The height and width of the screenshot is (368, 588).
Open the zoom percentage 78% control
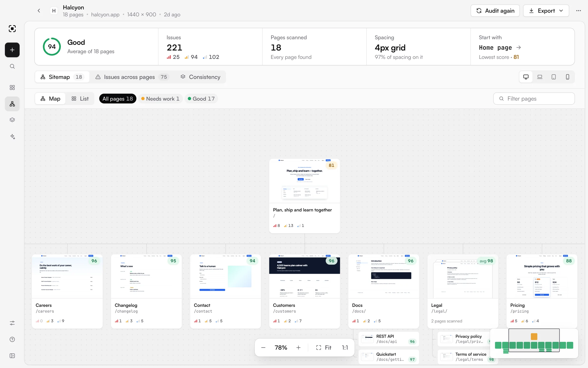pyautogui.click(x=281, y=348)
